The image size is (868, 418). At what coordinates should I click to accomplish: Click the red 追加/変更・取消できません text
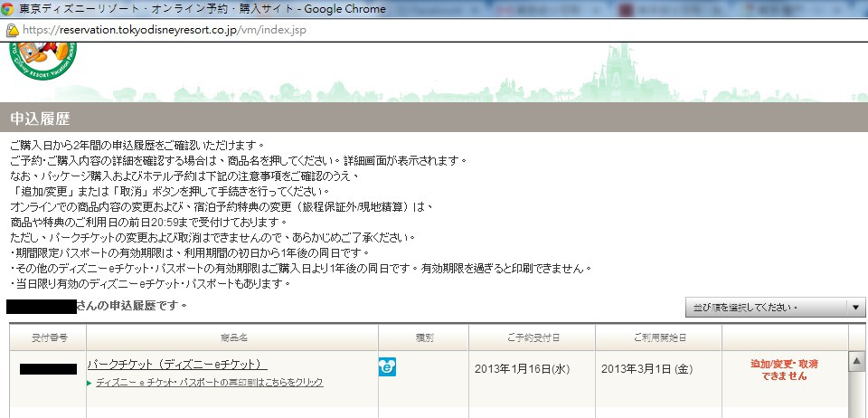[784, 369]
